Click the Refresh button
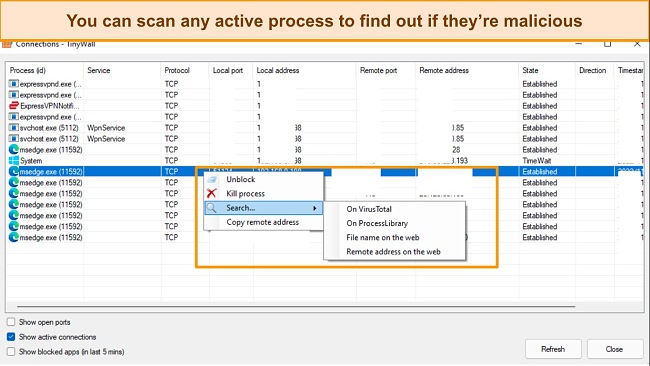Viewport: 650px width, 366px height. click(553, 349)
